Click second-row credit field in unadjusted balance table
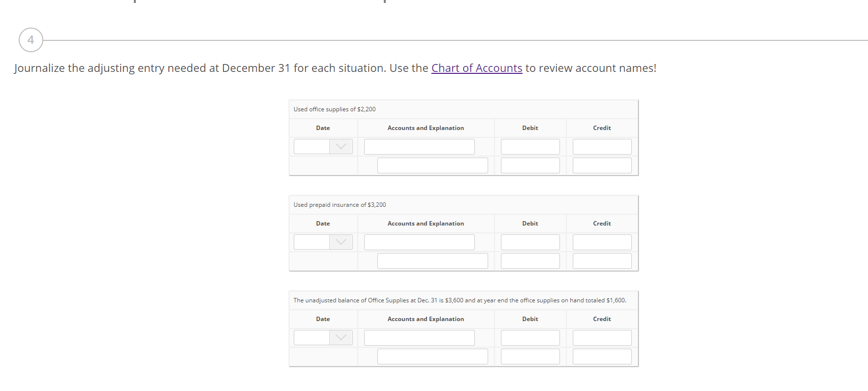868x391 pixels. pos(602,357)
